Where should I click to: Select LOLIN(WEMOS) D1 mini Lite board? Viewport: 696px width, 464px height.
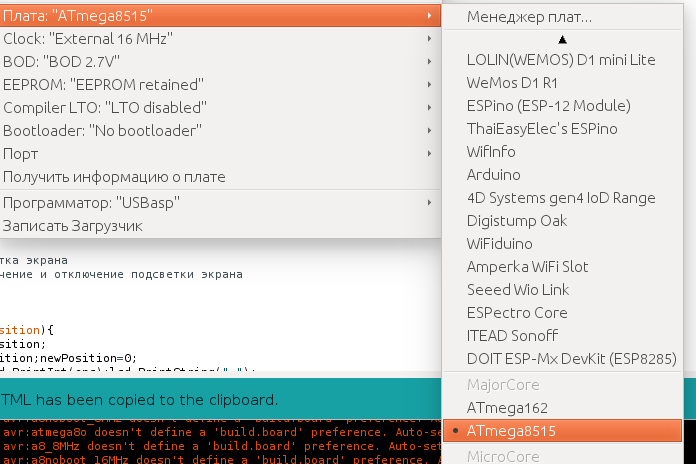(561, 60)
